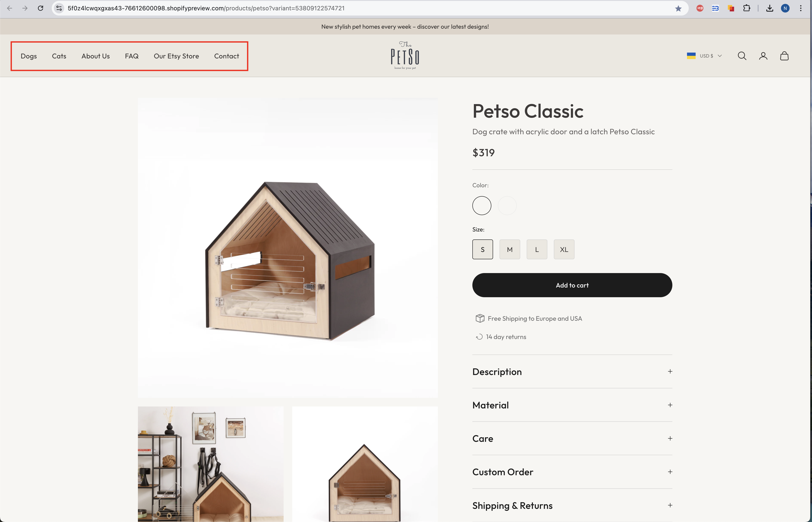Select the second white color swatch
The height and width of the screenshot is (522, 812).
[x=507, y=205]
